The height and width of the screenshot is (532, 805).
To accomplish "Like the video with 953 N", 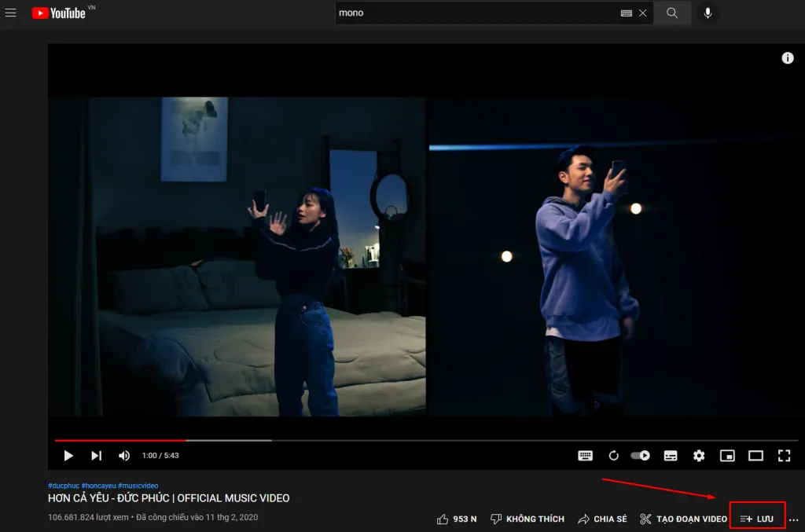I will click(457, 519).
